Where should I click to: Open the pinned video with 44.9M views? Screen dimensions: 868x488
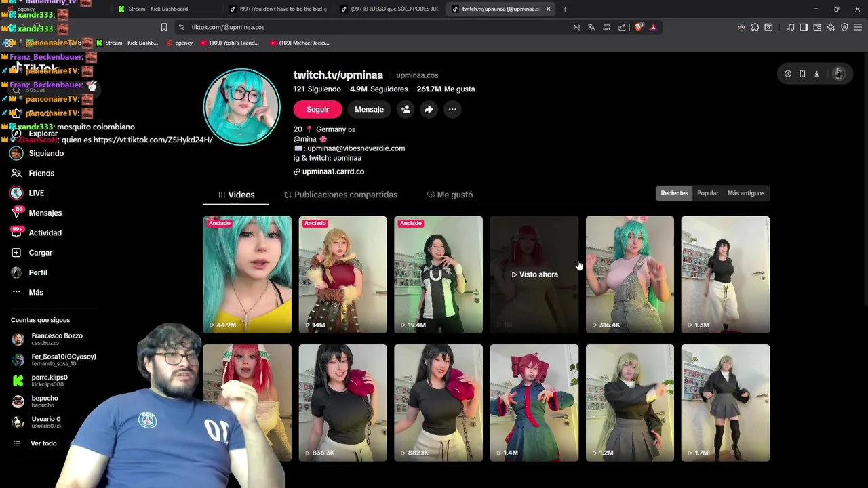coord(247,274)
